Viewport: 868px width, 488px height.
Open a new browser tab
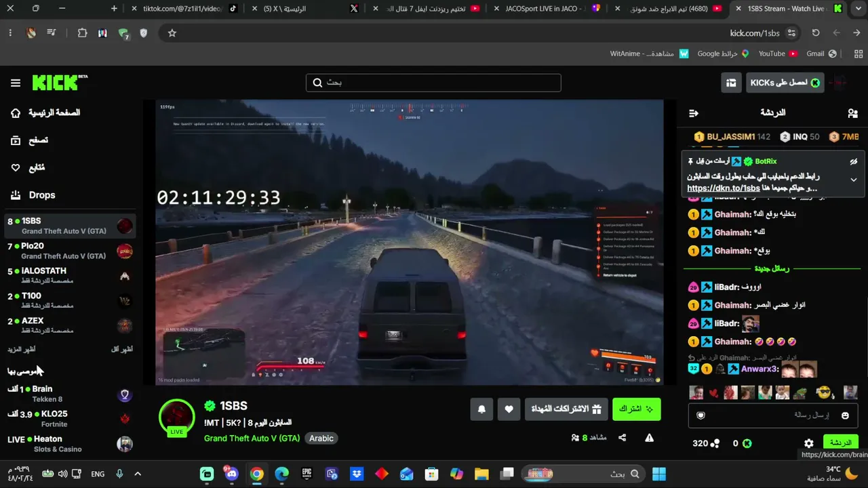(x=114, y=9)
